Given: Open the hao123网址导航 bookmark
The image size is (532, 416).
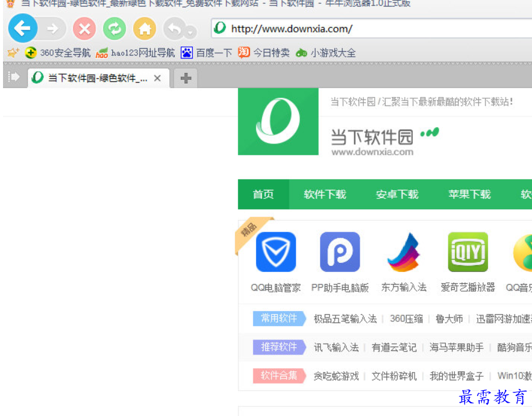Looking at the screenshot, I should coord(135,53).
